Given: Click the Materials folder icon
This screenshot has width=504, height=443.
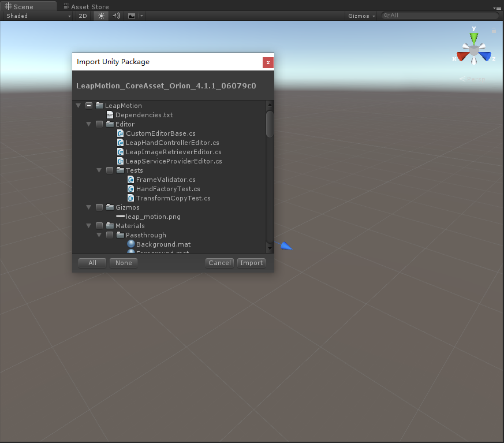Looking at the screenshot, I should (x=110, y=225).
